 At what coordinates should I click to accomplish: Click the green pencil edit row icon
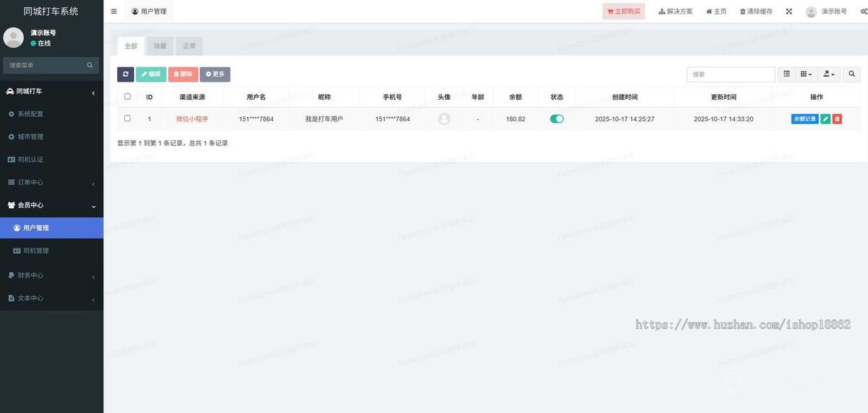825,119
